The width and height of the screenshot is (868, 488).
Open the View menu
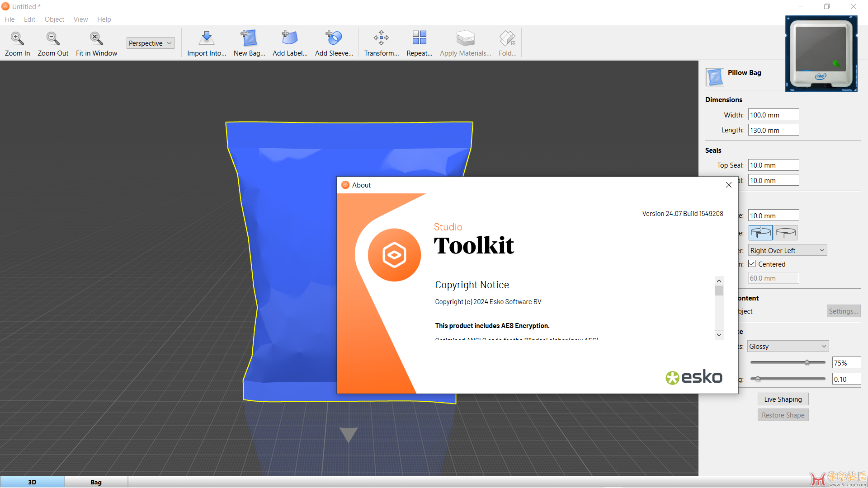[x=80, y=19]
